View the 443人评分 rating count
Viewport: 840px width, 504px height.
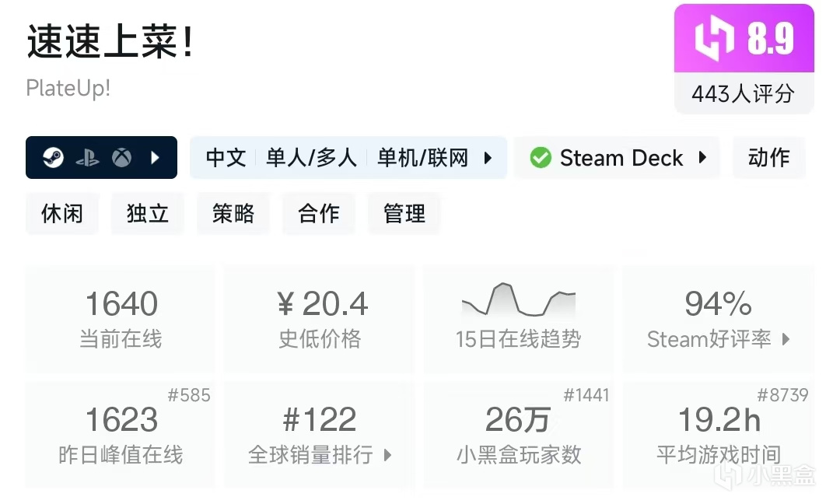click(x=743, y=94)
